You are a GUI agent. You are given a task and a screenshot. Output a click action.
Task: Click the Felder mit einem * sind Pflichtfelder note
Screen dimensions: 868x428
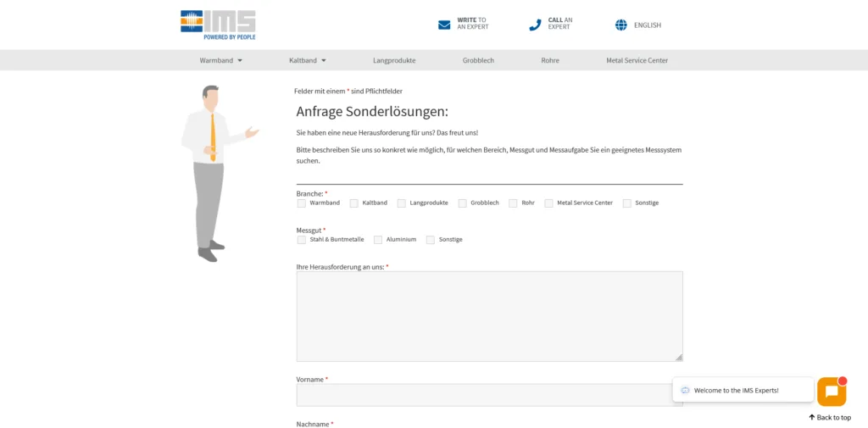pyautogui.click(x=348, y=91)
